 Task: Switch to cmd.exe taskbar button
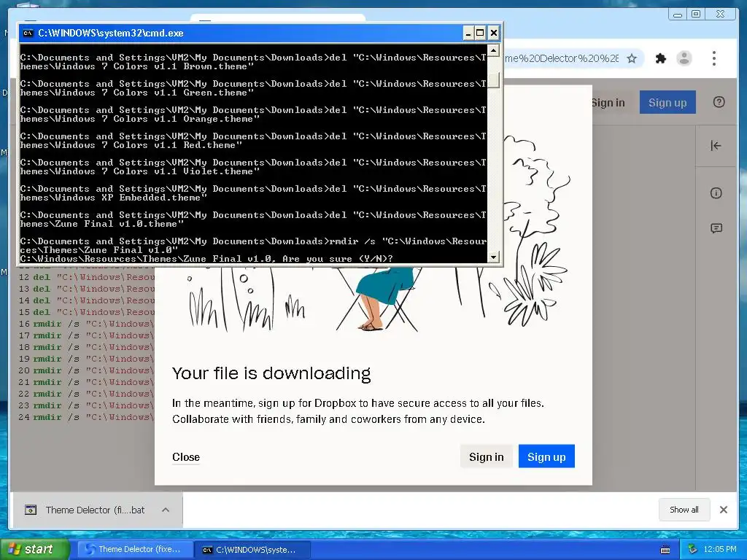click(253, 550)
